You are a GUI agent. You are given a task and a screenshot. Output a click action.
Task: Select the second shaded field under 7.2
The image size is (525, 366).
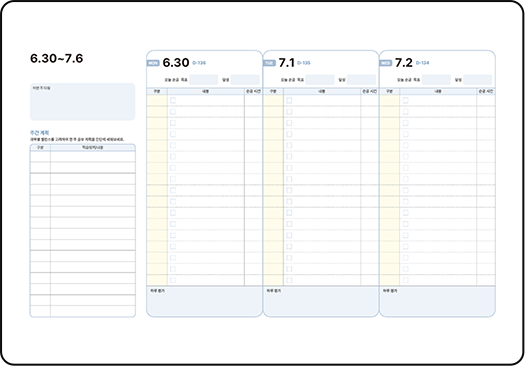coord(478,80)
